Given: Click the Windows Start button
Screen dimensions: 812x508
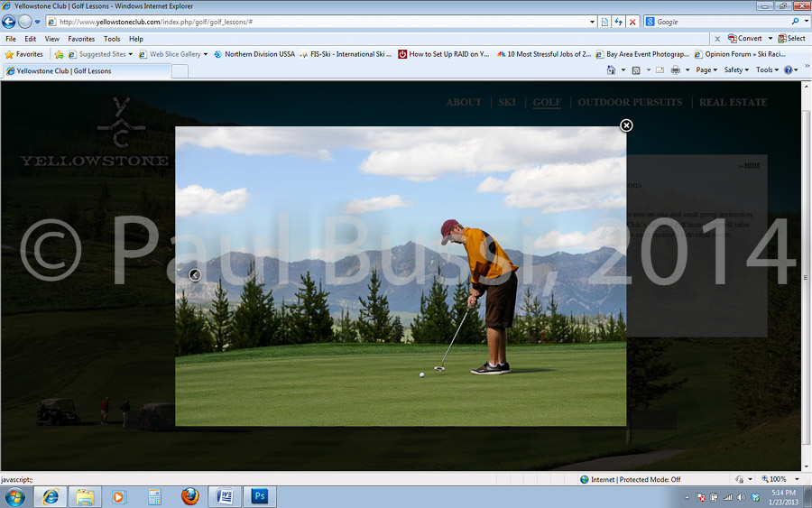Looking at the screenshot, I should [x=15, y=497].
